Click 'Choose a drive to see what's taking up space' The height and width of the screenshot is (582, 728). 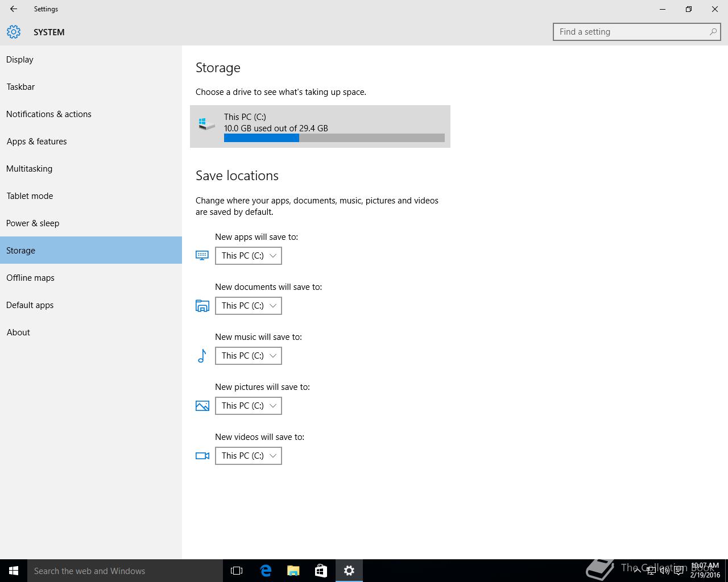click(x=281, y=92)
